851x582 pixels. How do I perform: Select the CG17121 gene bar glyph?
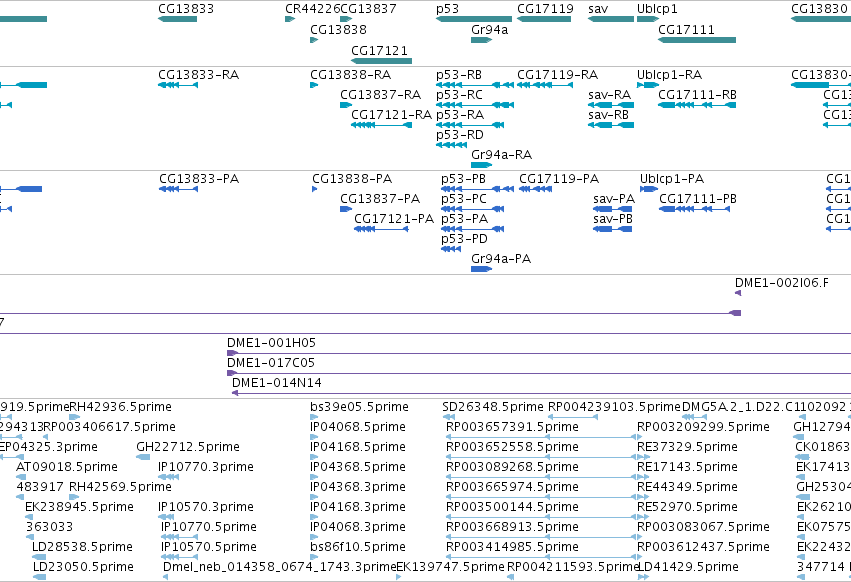click(x=382, y=61)
